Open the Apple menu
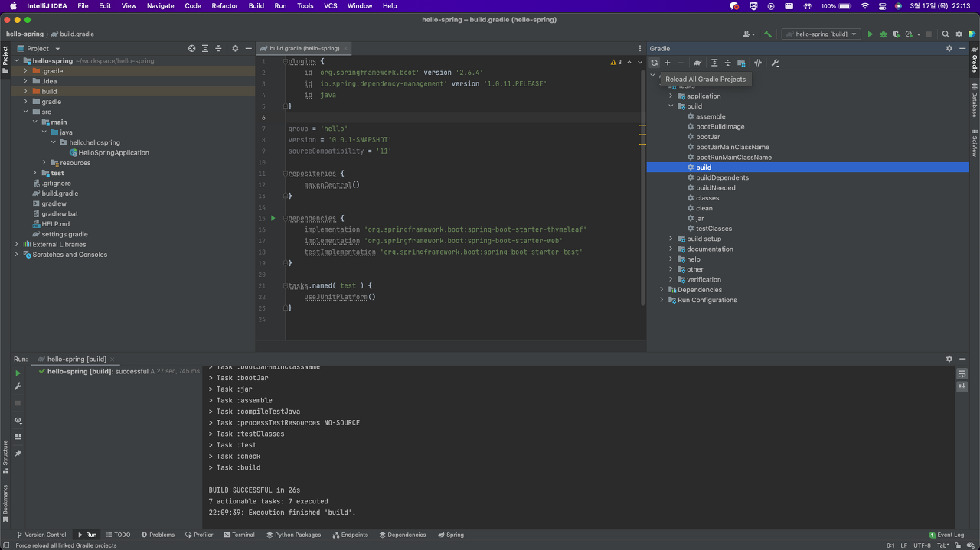Viewport: 980px width, 550px height. [13, 5]
